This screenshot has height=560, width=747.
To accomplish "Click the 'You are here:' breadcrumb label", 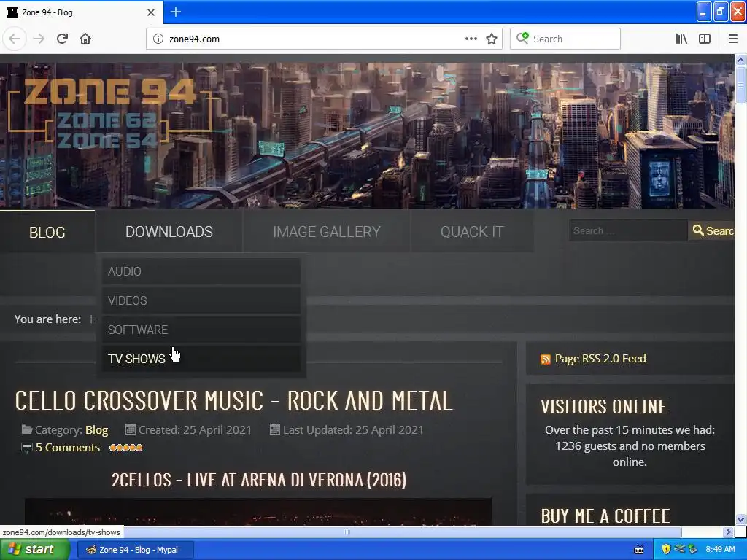I will pos(47,319).
